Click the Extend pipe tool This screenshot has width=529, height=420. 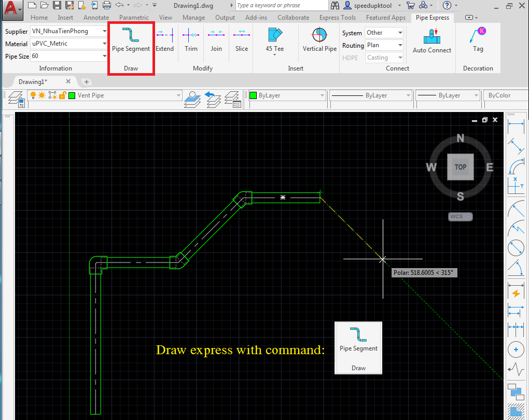point(164,40)
